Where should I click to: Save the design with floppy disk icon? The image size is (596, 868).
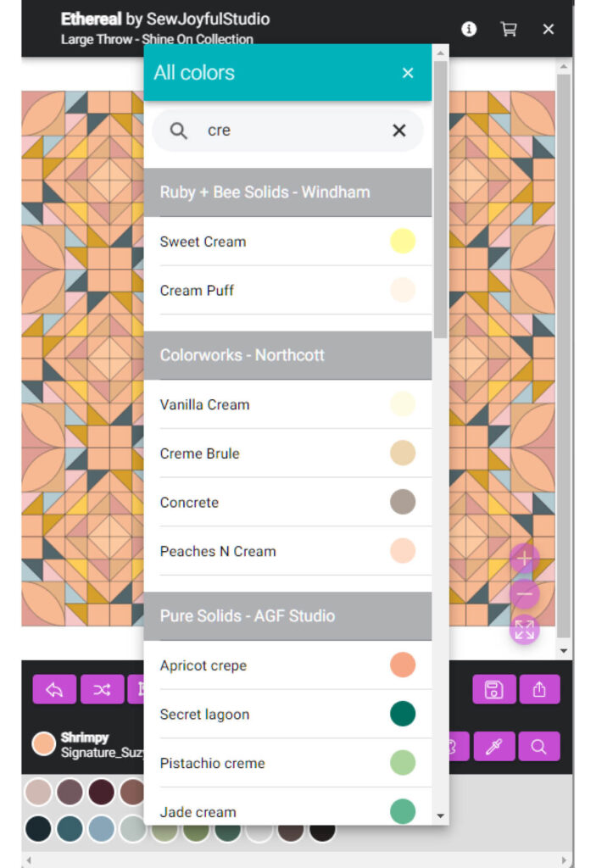(494, 689)
